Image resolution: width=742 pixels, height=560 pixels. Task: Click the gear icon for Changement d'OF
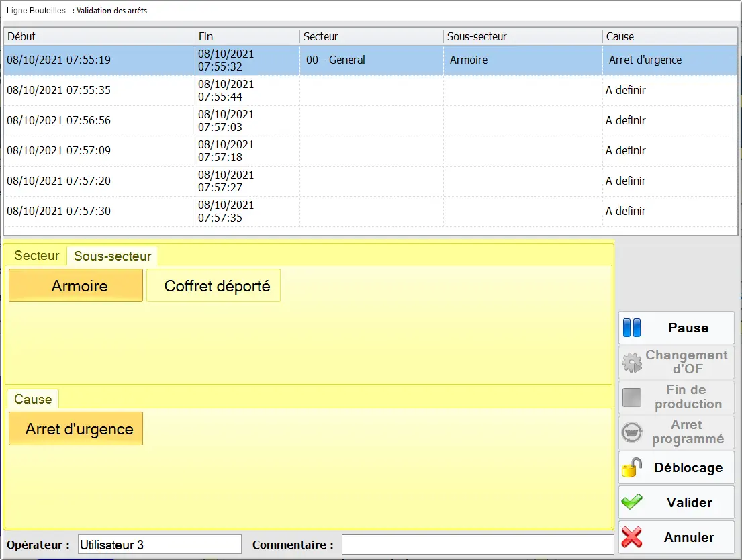pyautogui.click(x=632, y=363)
